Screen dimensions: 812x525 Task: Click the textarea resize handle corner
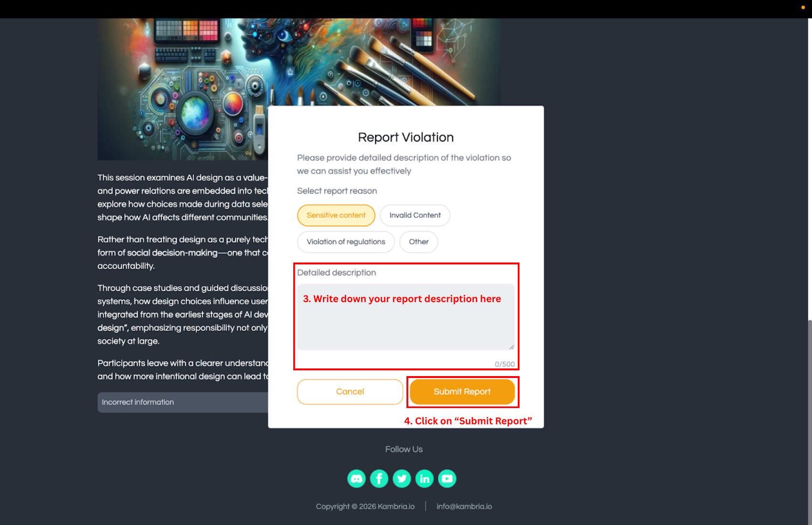pyautogui.click(x=512, y=347)
